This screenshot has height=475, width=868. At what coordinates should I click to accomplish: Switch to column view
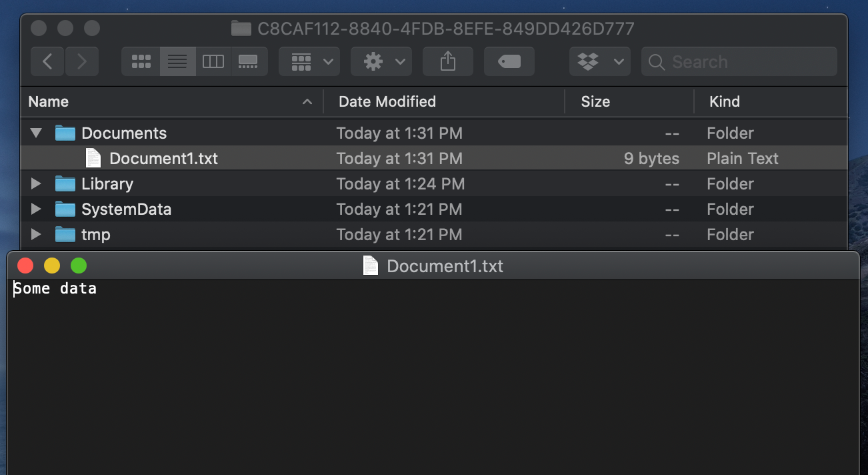click(213, 61)
